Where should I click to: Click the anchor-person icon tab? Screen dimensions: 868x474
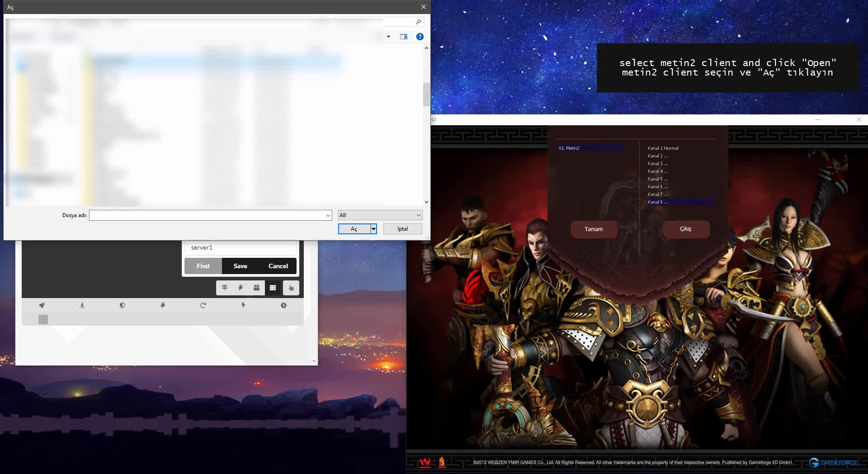tap(82, 305)
